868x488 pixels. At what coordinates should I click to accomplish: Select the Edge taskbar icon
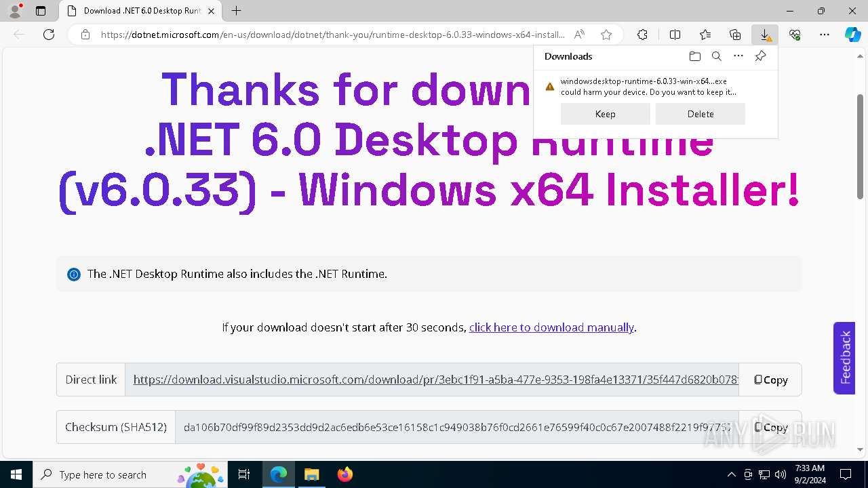pos(279,474)
